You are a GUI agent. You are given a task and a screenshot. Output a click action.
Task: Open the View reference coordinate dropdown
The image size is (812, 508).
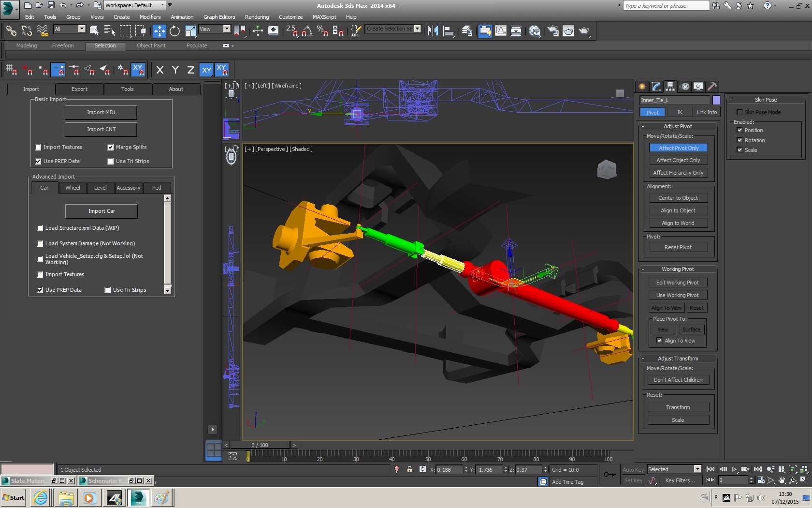(215, 29)
